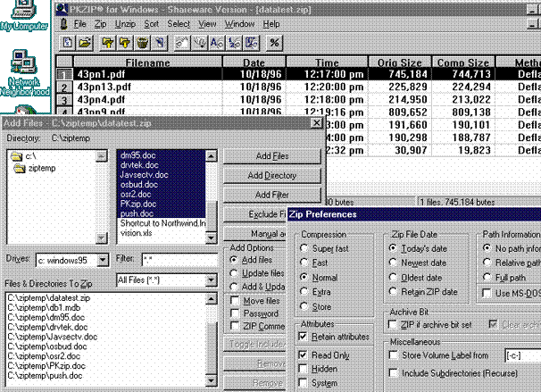Click the Extract folder-down-arrow toolbar icon
The width and height of the screenshot is (541, 392).
[x=125, y=43]
